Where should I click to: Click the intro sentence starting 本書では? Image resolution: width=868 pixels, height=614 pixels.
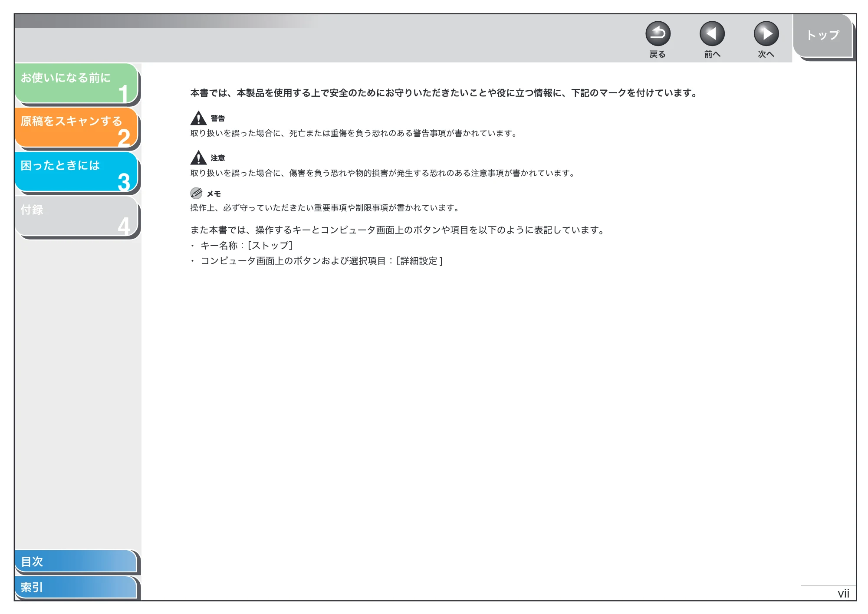pyautogui.click(x=444, y=93)
